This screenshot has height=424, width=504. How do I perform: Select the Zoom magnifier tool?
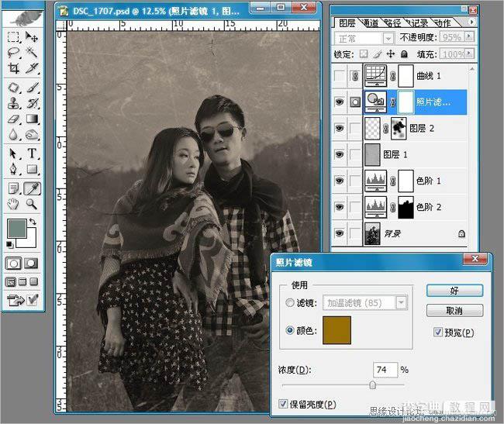pos(32,204)
